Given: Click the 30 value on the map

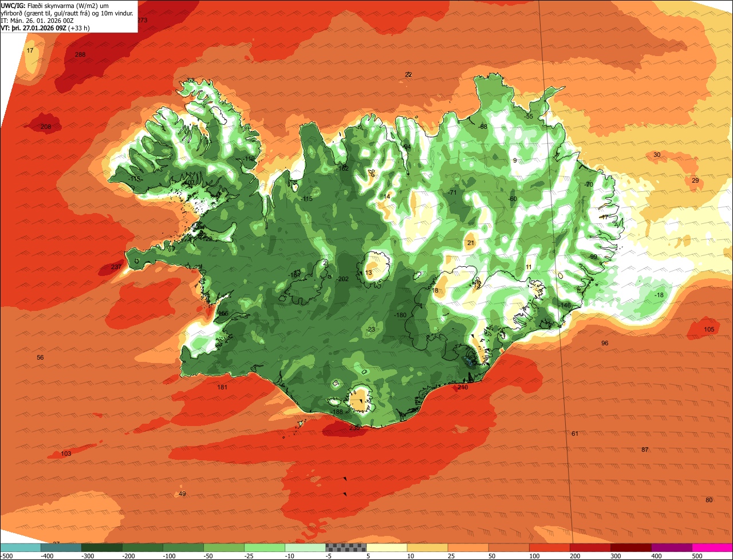Looking at the screenshot, I should coord(657,155).
